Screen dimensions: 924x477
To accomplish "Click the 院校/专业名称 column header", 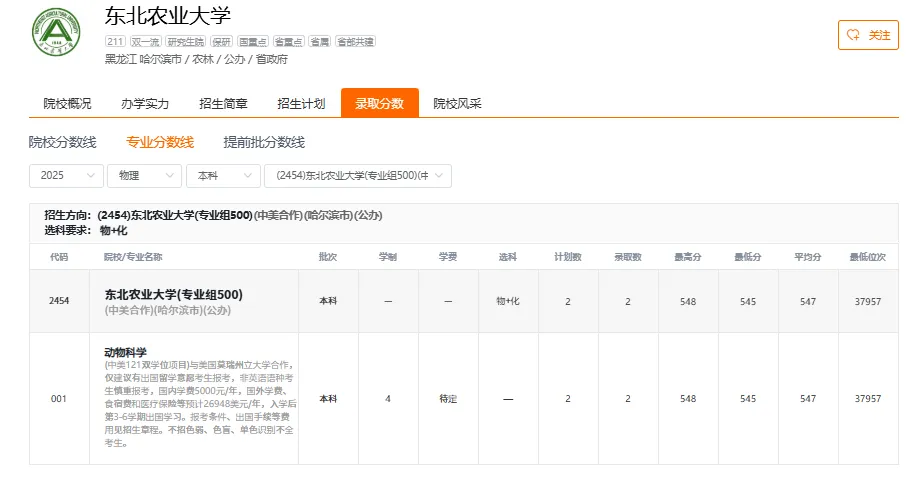I will pos(133,256).
